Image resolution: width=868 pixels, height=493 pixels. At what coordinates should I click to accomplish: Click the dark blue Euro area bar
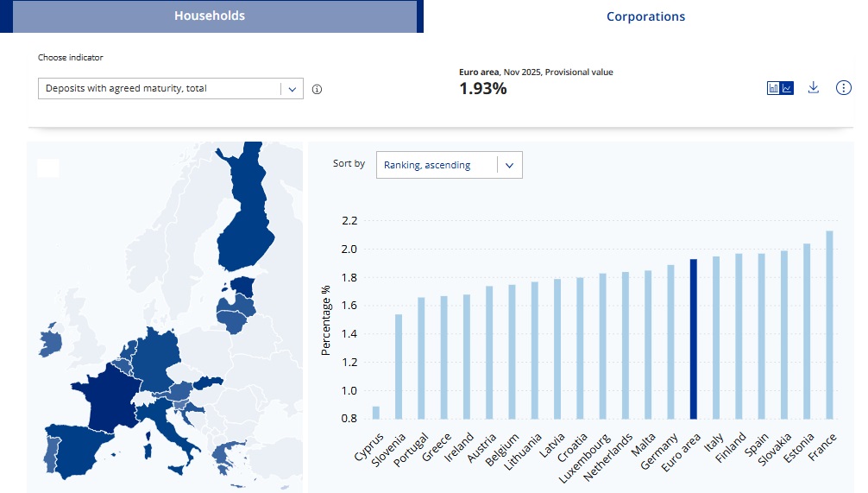[693, 338]
